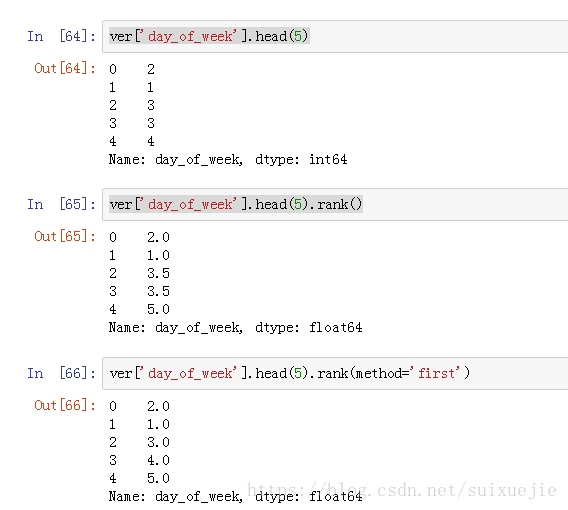Screen dimensions: 568x510
Task: Click the Out[64] output prompt
Action: pos(65,68)
